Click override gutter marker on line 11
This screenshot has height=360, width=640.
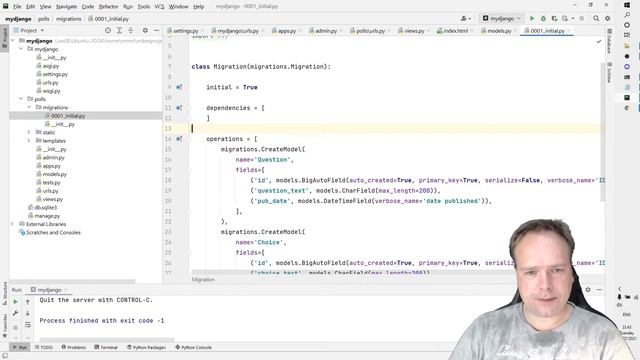tap(179, 108)
